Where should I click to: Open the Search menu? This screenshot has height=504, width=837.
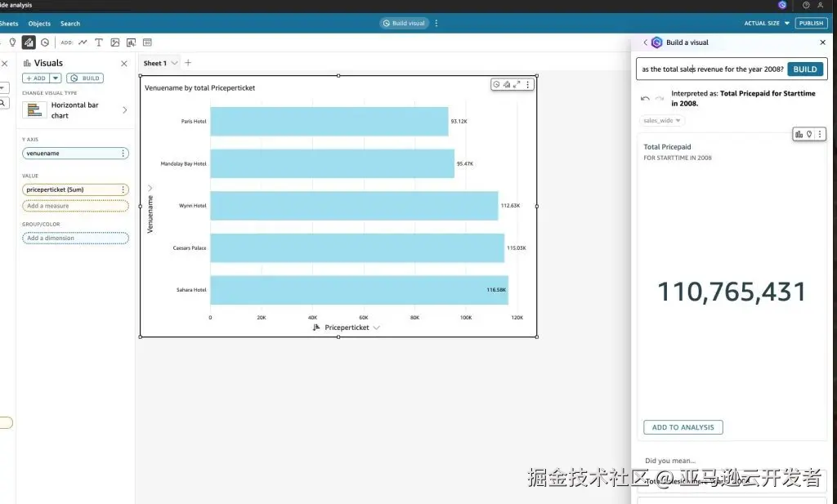coord(70,24)
